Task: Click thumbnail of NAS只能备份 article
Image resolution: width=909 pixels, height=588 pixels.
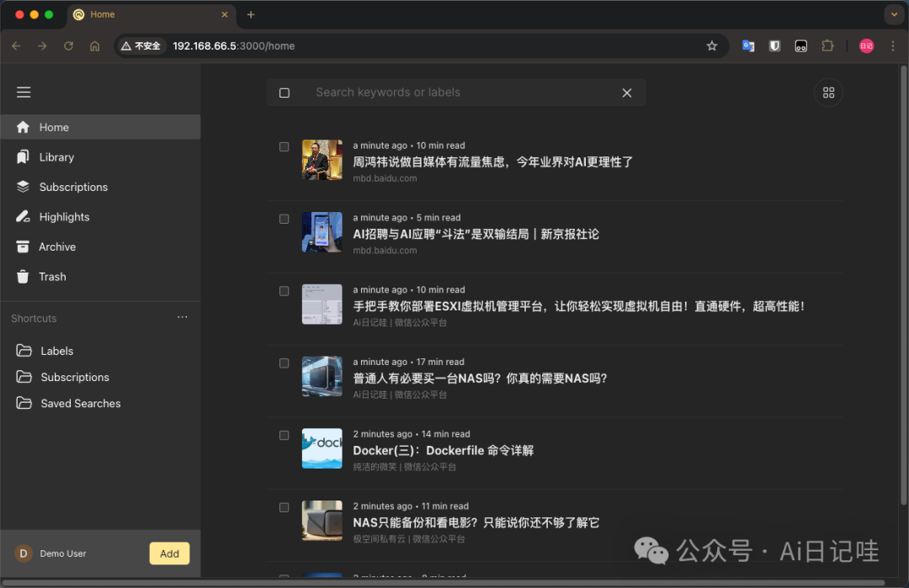Action: click(322, 520)
